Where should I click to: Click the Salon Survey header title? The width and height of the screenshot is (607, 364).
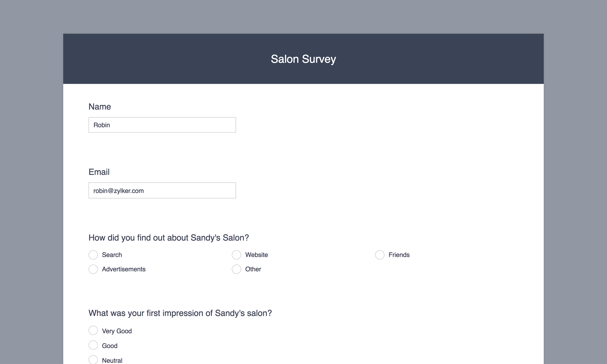click(x=303, y=59)
